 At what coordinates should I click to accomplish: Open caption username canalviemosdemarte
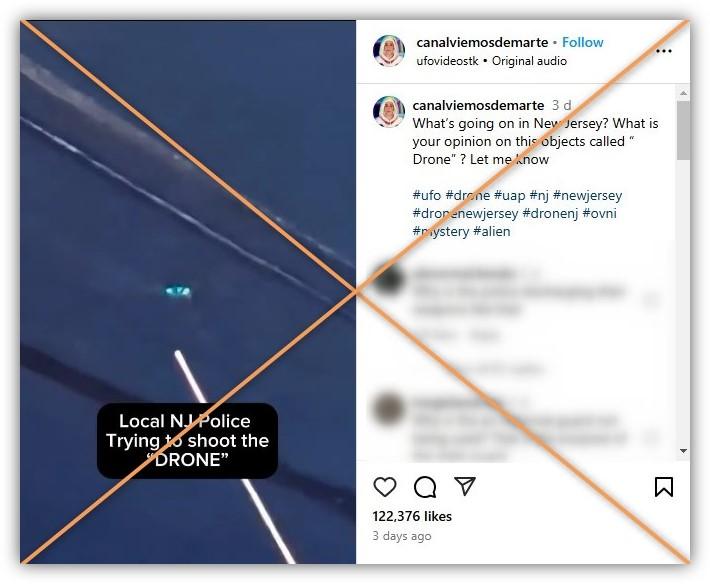point(478,105)
